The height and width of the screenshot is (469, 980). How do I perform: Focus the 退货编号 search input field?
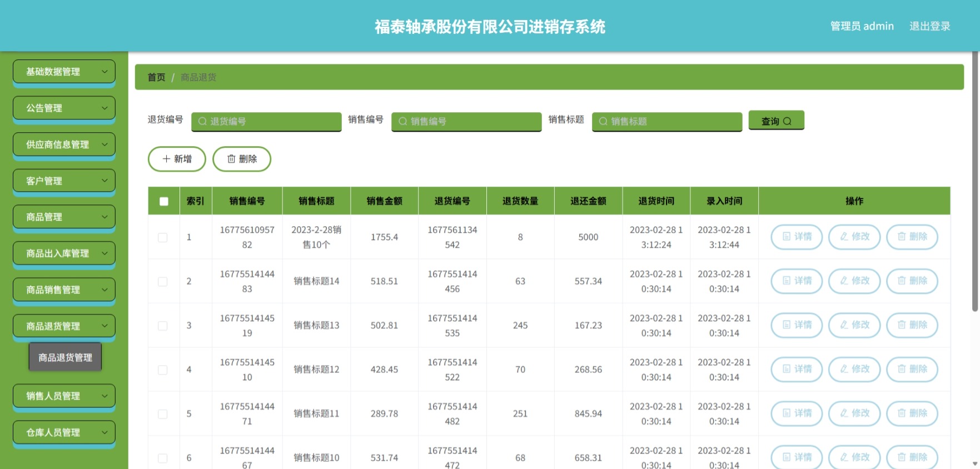[x=266, y=121]
